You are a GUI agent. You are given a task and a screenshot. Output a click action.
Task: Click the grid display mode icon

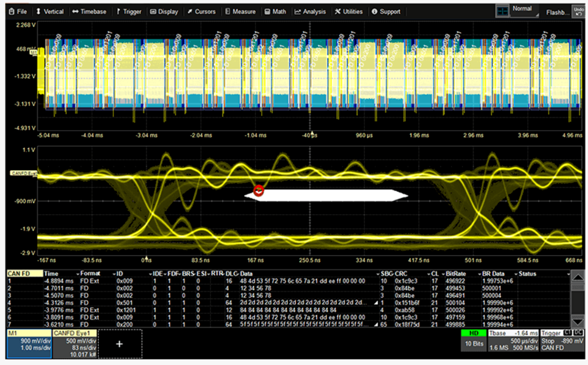502,12
